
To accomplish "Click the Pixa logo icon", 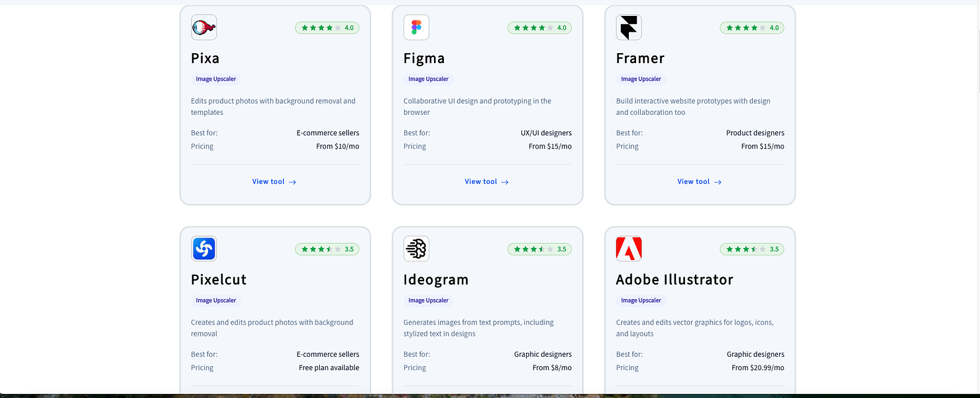I will [204, 28].
